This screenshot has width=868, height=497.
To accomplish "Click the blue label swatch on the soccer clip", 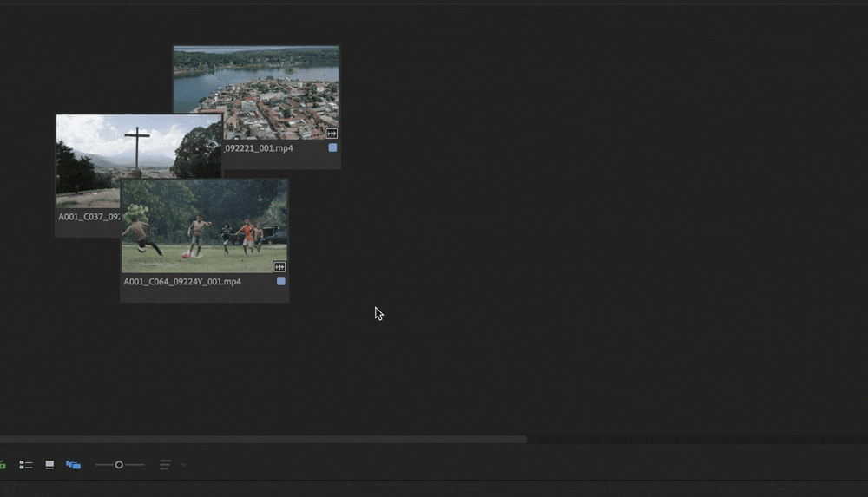I will point(281,282).
